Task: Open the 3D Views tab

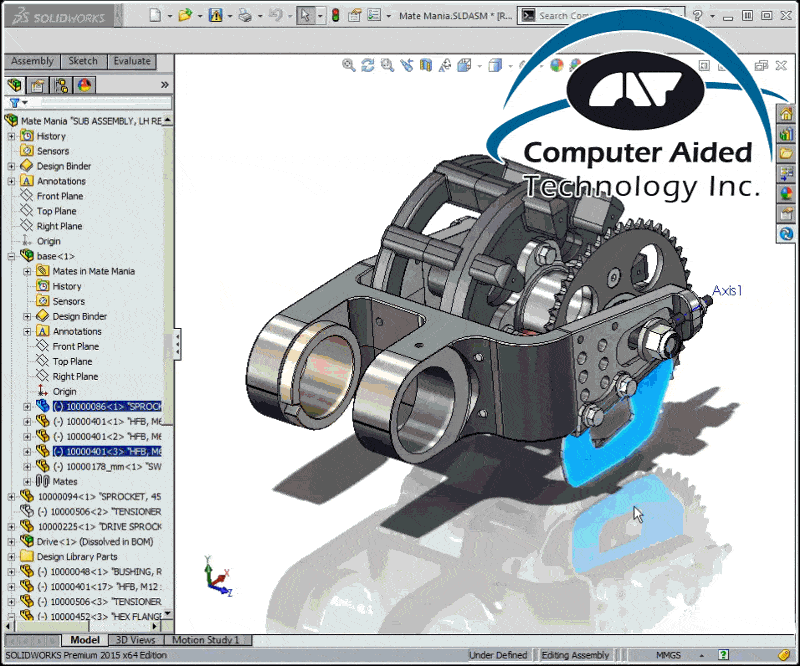Action: (135, 640)
